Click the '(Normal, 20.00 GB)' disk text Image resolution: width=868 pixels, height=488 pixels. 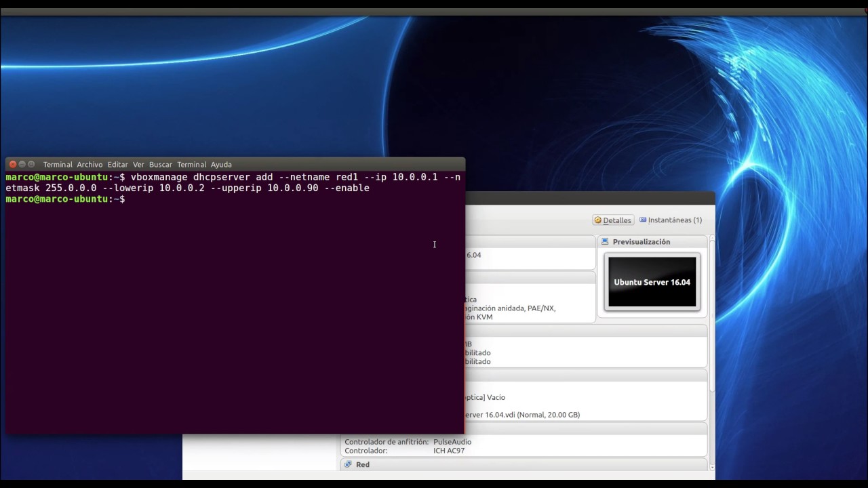549,415
